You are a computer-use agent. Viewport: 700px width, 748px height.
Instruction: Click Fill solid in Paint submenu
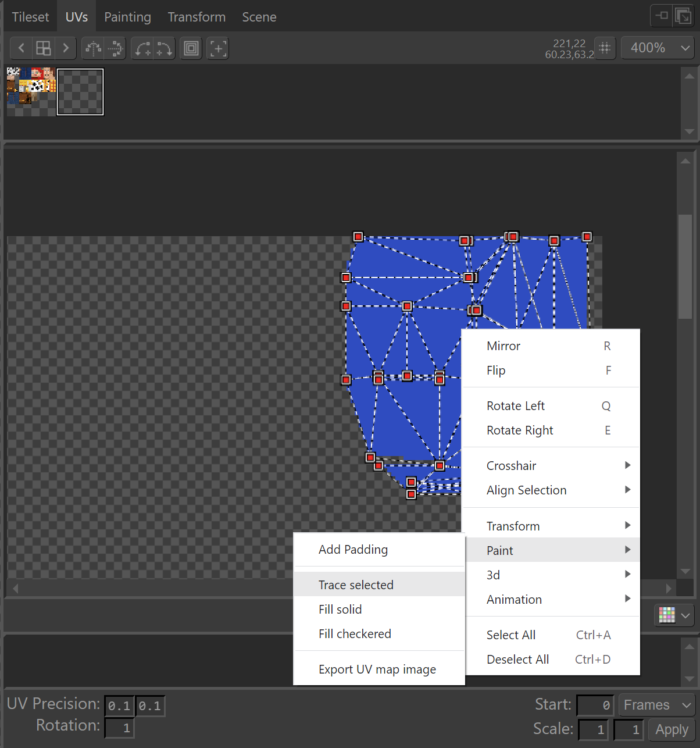[379, 609]
